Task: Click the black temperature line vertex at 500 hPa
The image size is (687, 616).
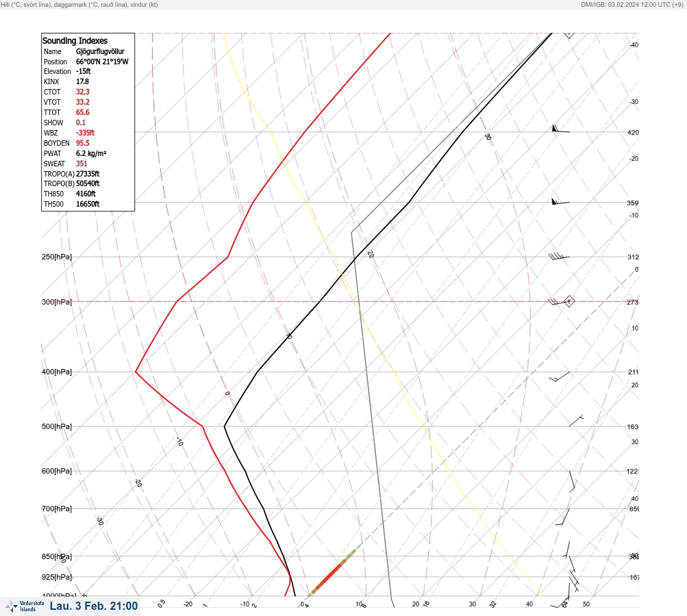Action: pyautogui.click(x=225, y=426)
